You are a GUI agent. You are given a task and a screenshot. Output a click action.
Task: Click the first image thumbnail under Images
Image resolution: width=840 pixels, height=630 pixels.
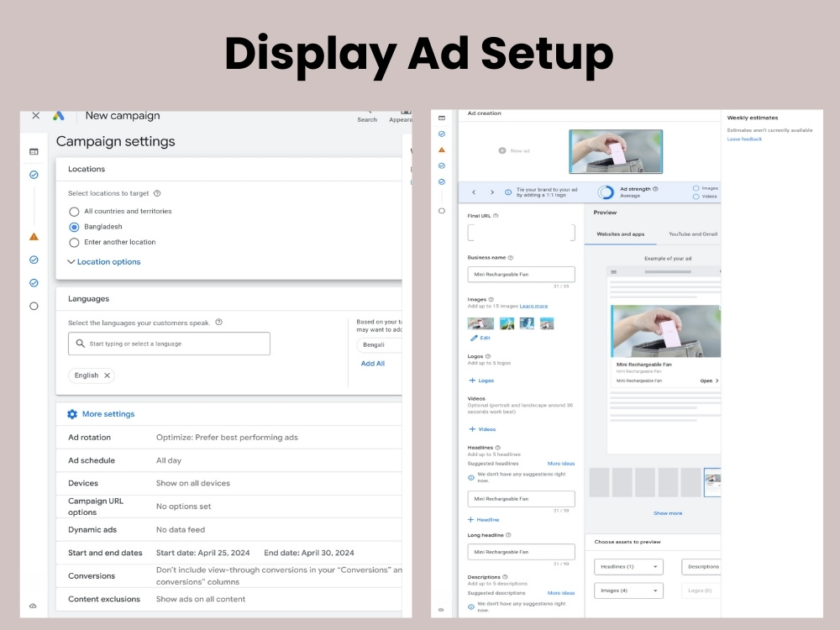click(x=480, y=323)
